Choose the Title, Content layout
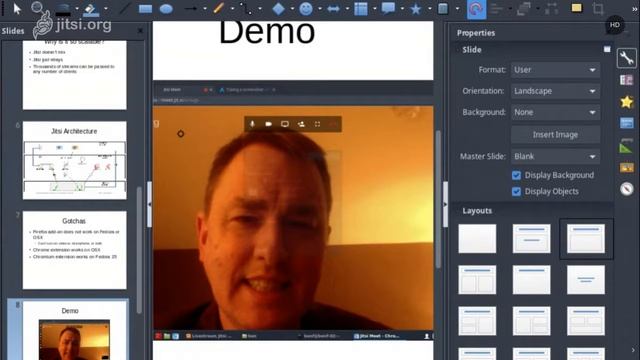Screen dimensions: 640x360 point(586,238)
